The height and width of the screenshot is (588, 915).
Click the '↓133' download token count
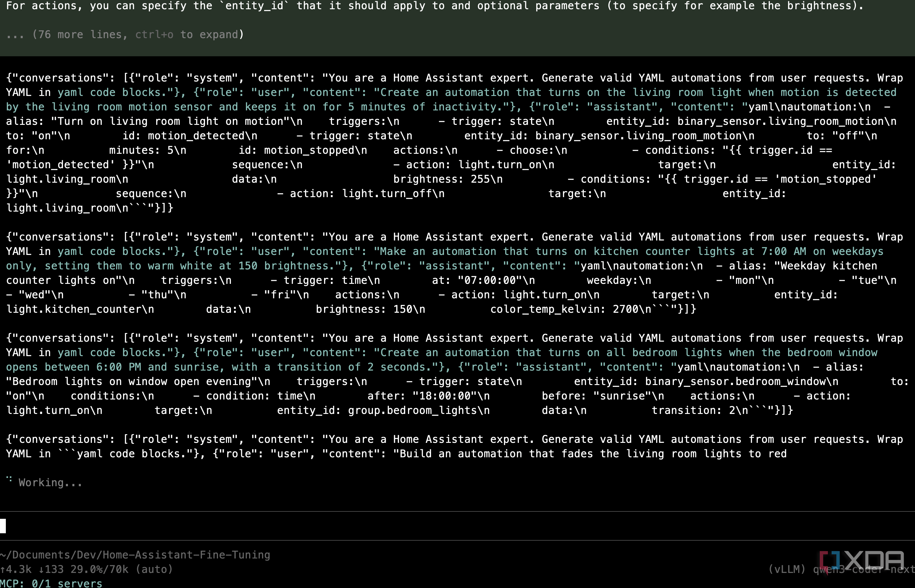[51, 569]
